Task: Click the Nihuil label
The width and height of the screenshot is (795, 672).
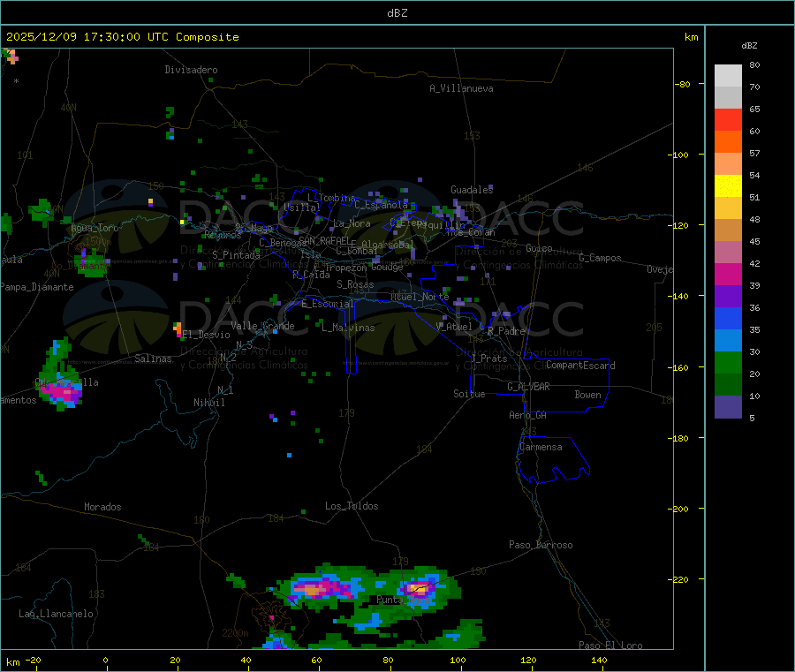Action: [x=209, y=403]
